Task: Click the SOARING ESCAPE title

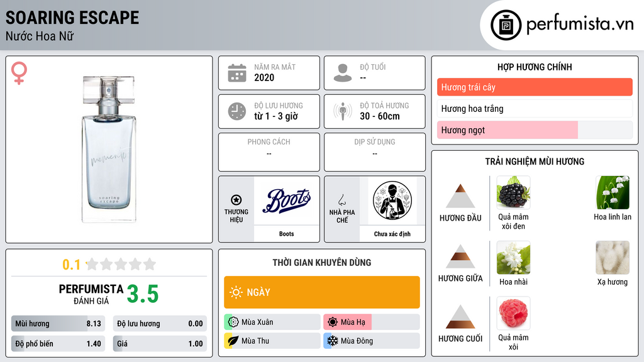Action: 72,18
